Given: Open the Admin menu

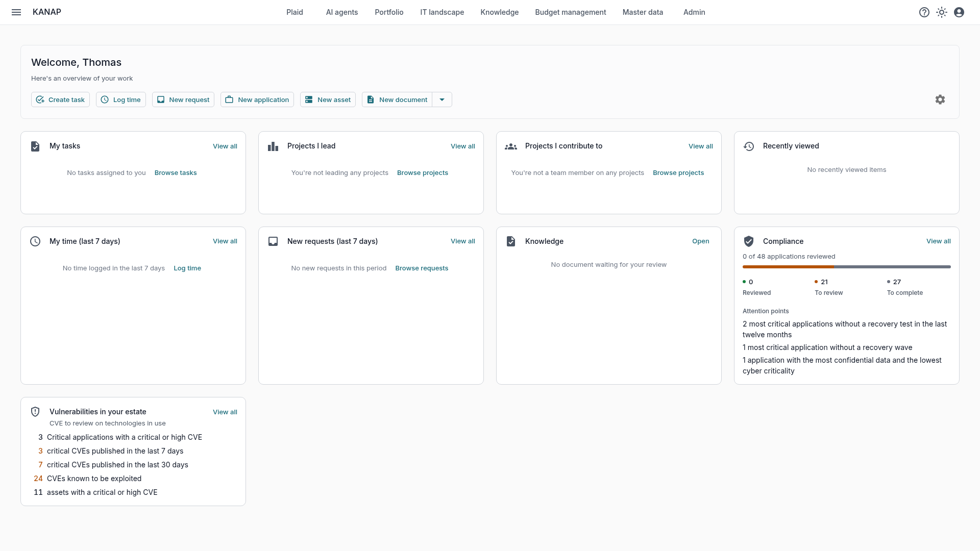Looking at the screenshot, I should [x=694, y=12].
